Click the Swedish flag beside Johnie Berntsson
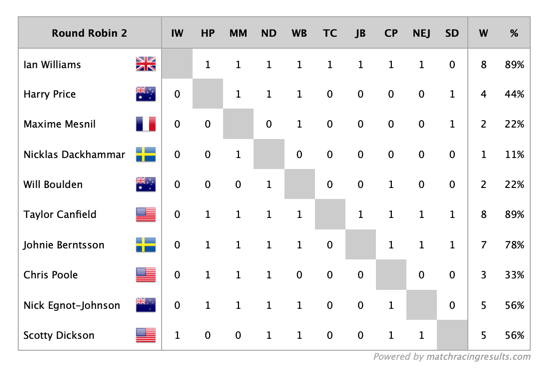This screenshot has width=548, height=370. click(x=146, y=245)
